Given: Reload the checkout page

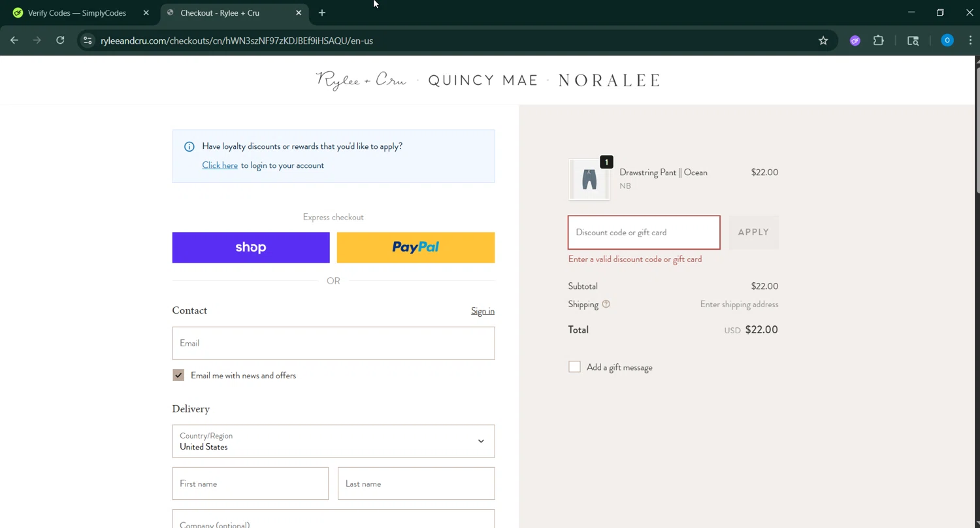Looking at the screenshot, I should [x=60, y=41].
